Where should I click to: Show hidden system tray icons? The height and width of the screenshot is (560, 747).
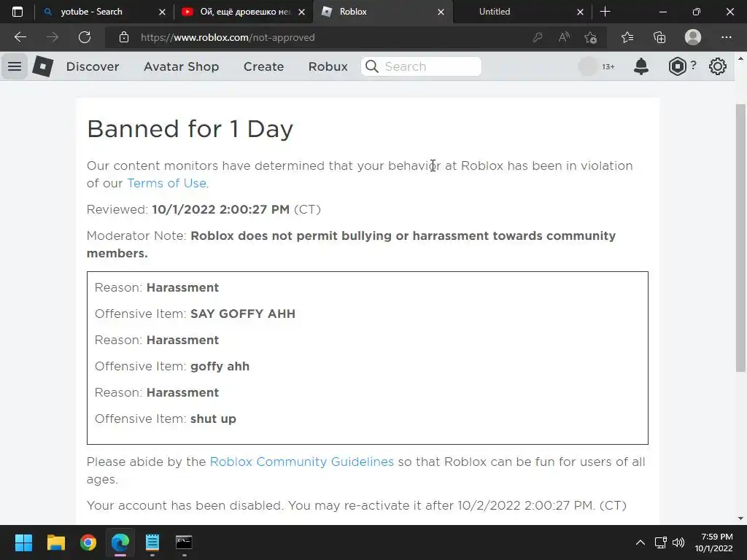[x=640, y=542]
